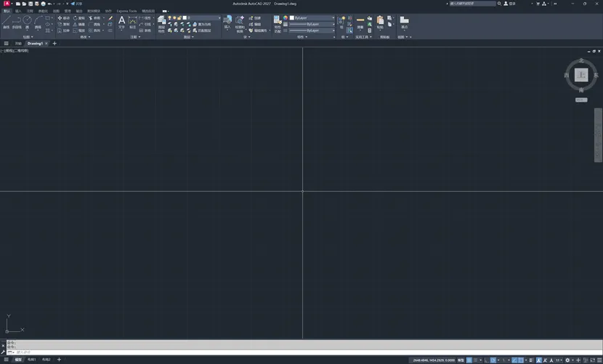
Task: Open the Text (文字) annotation tool
Action: pos(121,23)
